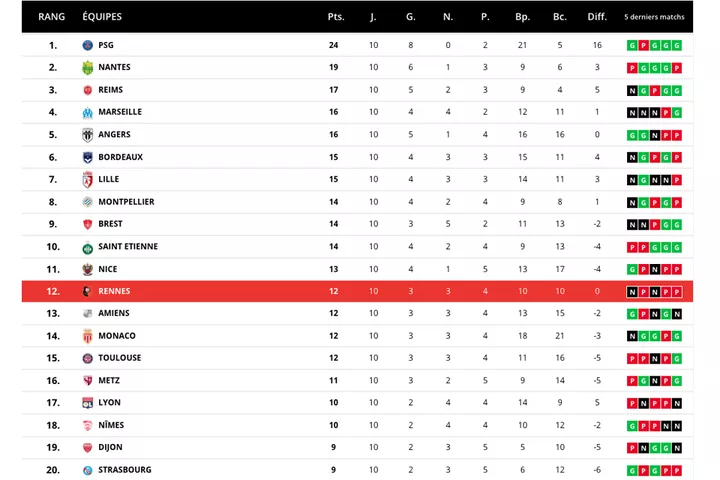
Task: Click the PSG club logo
Action: tap(88, 45)
